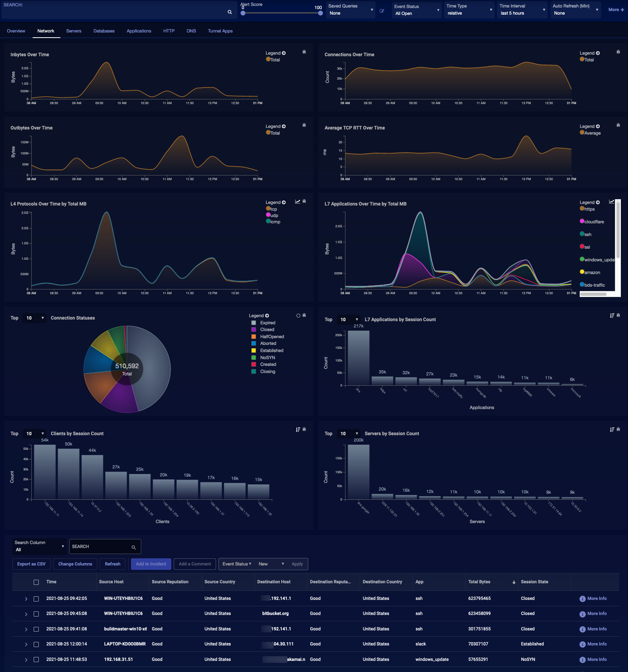Tick checkbox for buildmaster-win10 row
Viewport: 628px width, 672px height.
click(x=36, y=629)
